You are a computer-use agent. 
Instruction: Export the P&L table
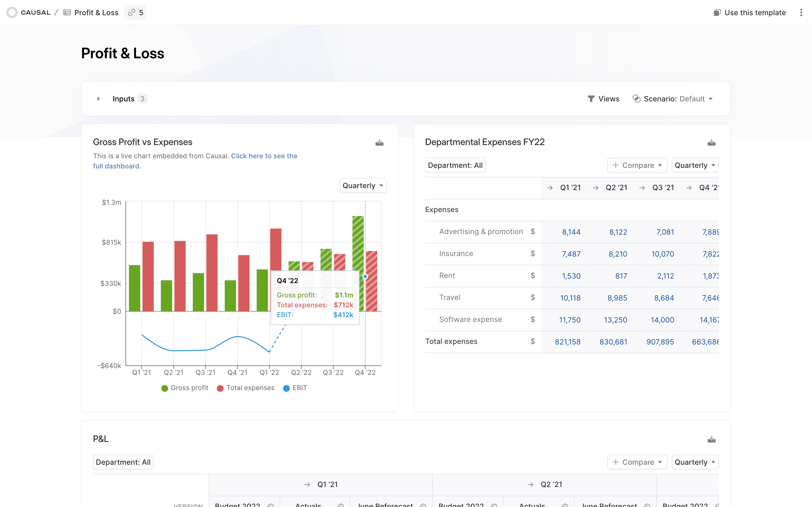(712, 439)
